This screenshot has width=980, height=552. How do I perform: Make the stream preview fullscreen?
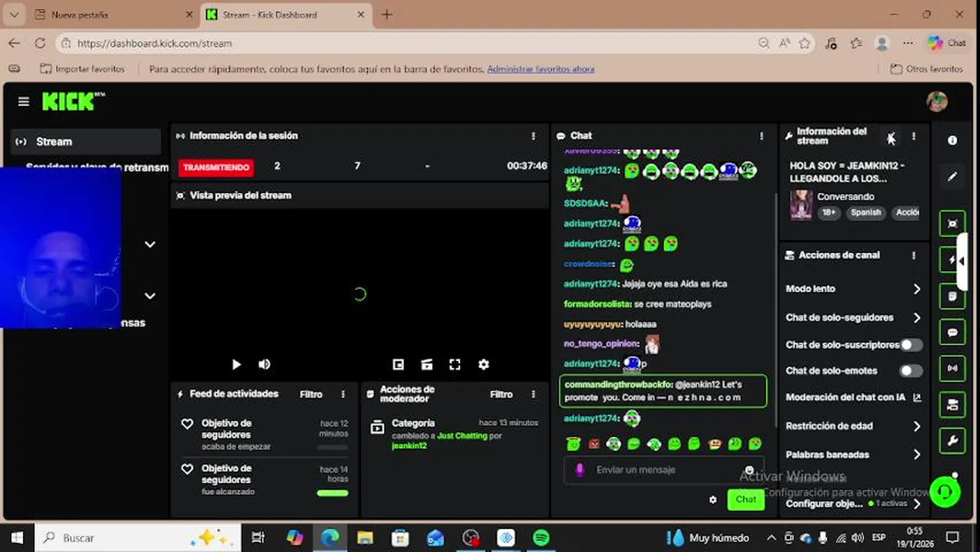coord(455,365)
